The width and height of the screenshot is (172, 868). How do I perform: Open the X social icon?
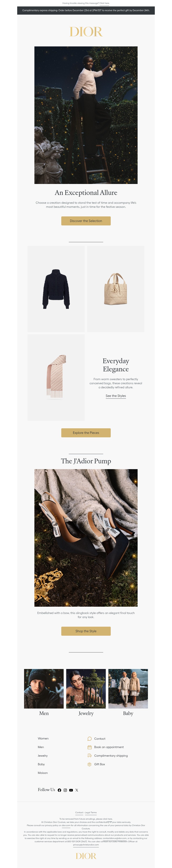[x=77, y=790]
